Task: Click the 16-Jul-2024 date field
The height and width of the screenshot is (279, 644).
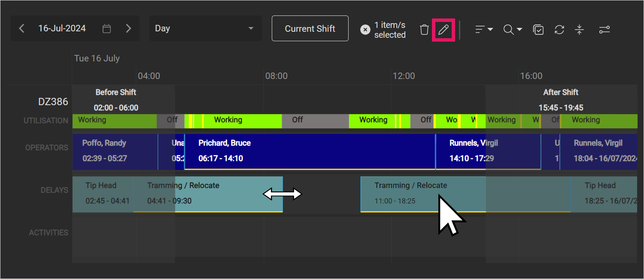Action: click(62, 28)
